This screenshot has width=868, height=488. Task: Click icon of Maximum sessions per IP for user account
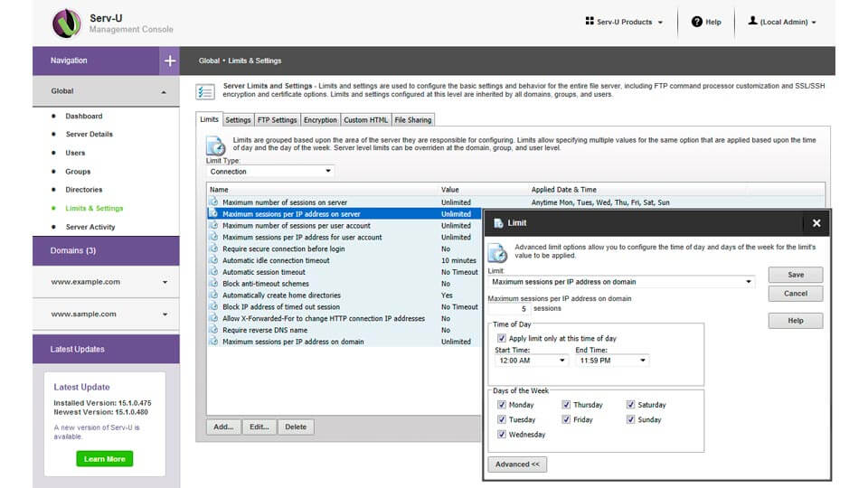[213, 237]
